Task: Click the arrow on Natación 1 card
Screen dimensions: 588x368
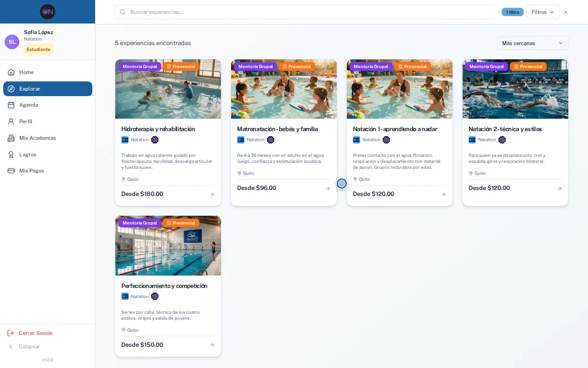Action: [x=443, y=194]
